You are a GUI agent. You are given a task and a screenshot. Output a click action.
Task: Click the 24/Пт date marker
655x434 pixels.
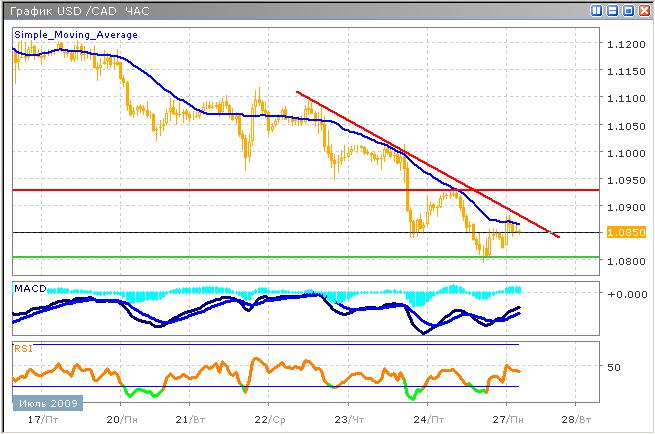pos(428,421)
